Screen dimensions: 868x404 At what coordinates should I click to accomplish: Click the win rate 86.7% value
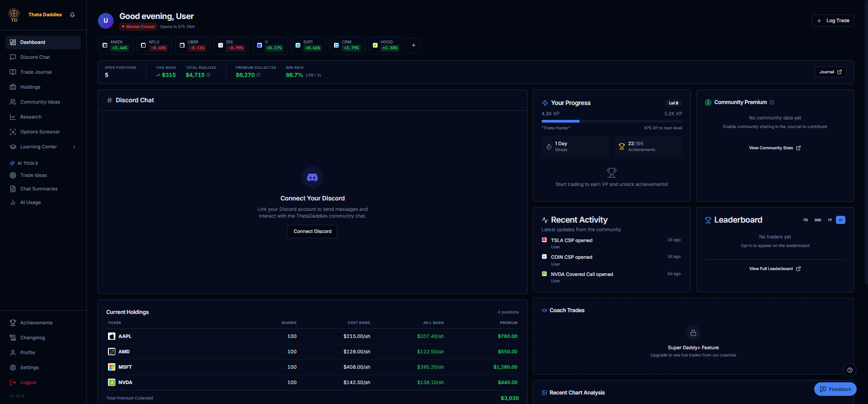click(294, 75)
